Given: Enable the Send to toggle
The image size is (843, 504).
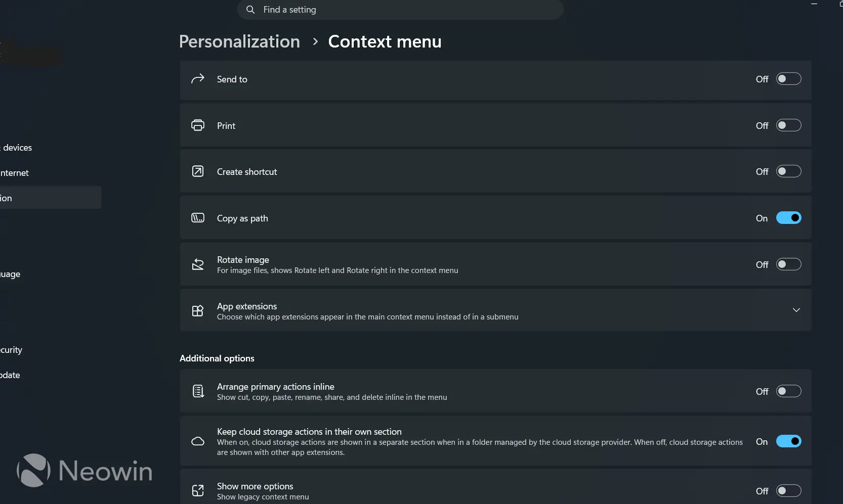Looking at the screenshot, I should click(789, 79).
